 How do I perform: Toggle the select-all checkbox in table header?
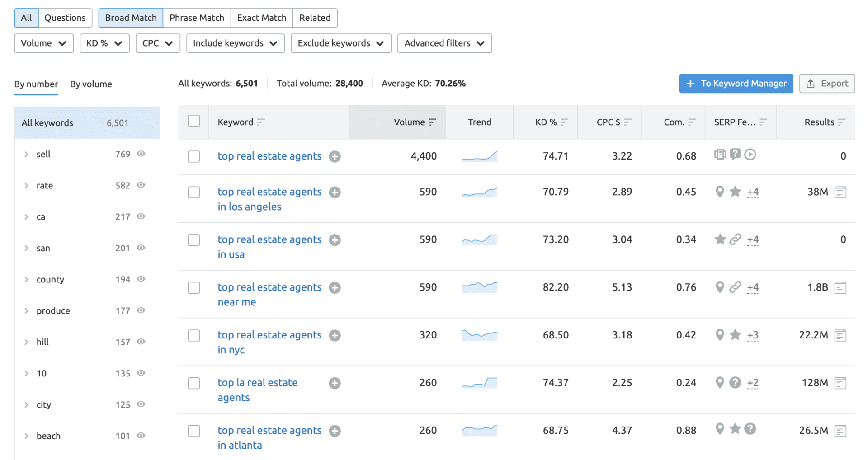[194, 121]
